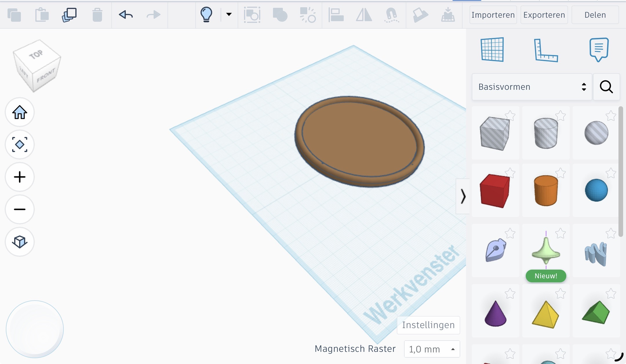Redo the undone action

coord(153,15)
